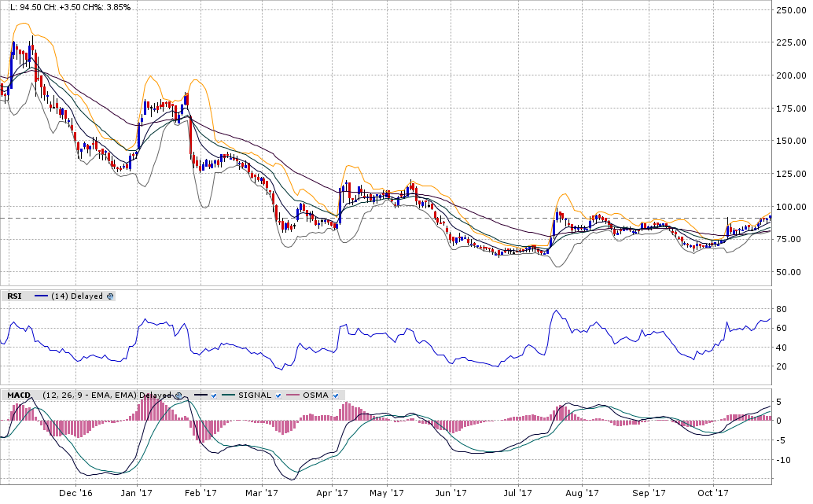Image resolution: width=813 pixels, height=504 pixels.
Task: Toggle the MACD line checkbox
Action: click(215, 395)
